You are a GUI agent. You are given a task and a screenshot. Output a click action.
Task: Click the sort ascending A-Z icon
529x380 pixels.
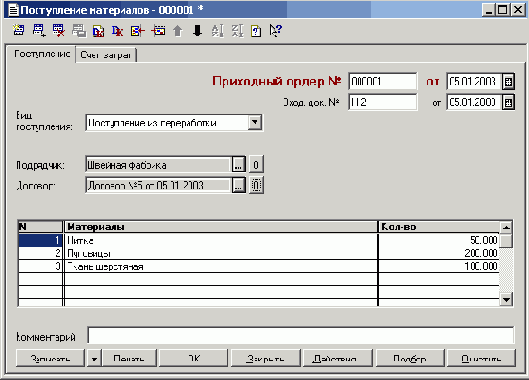coord(217,31)
